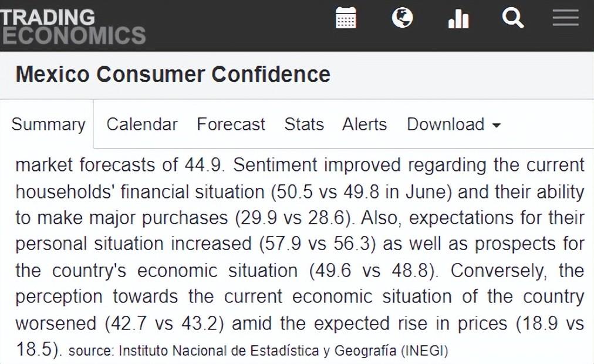The width and height of the screenshot is (594, 364).
Task: Click the globe countries icon
Action: (402, 18)
